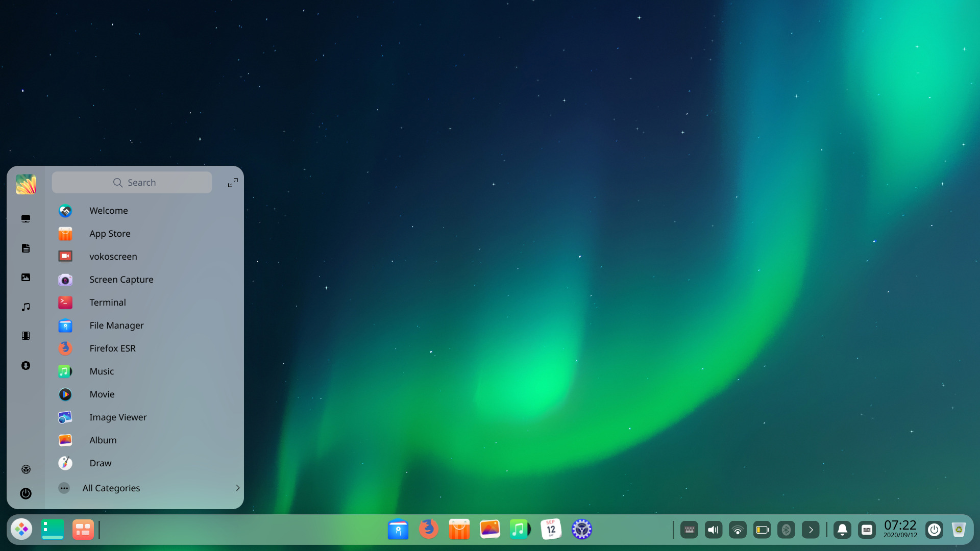The width and height of the screenshot is (980, 551).
Task: Open File Manager from the app list
Action: pos(116,325)
